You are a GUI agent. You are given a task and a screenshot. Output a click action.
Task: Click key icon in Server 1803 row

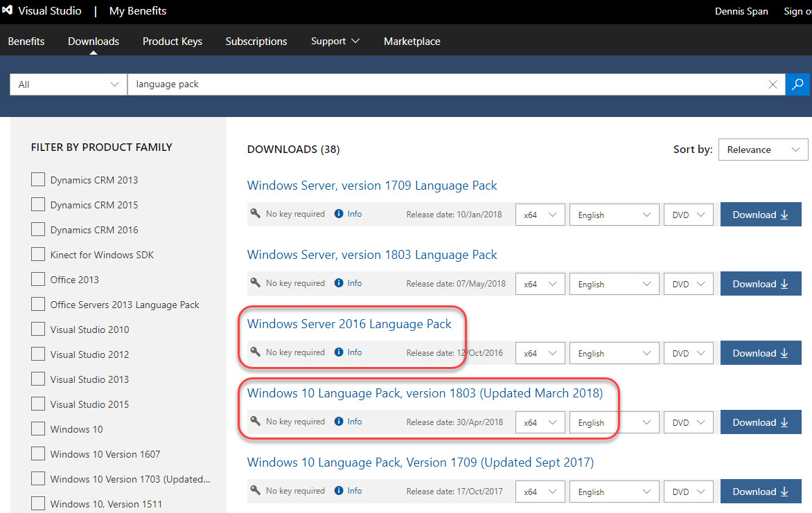255,282
